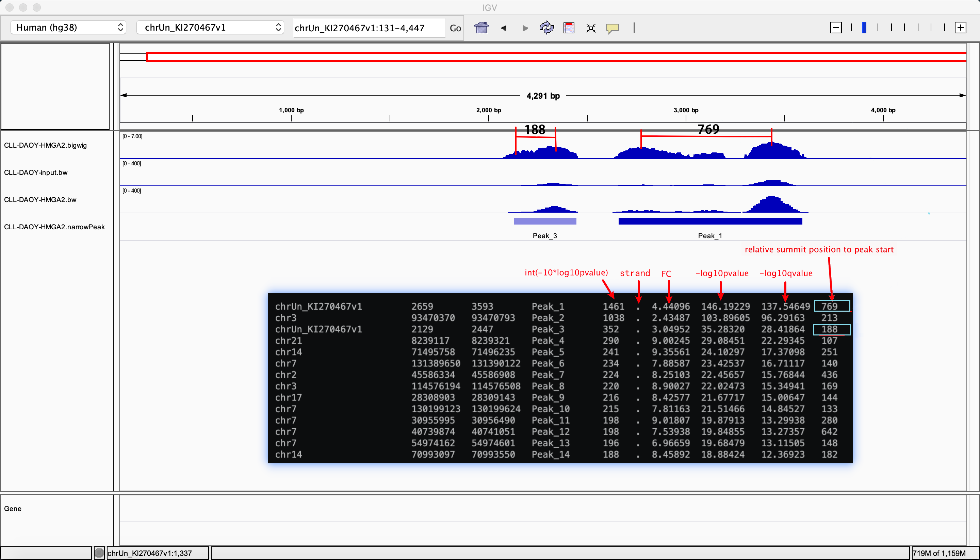The width and height of the screenshot is (980, 560).
Task: Click the Peak_3 feature bar
Action: click(545, 221)
